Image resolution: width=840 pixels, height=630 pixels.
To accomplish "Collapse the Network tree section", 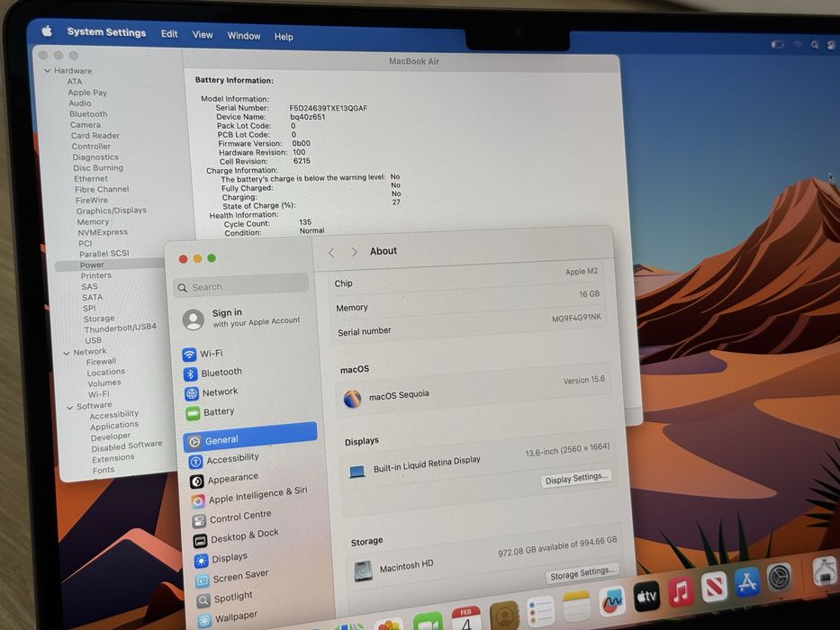I will pyautogui.click(x=67, y=353).
